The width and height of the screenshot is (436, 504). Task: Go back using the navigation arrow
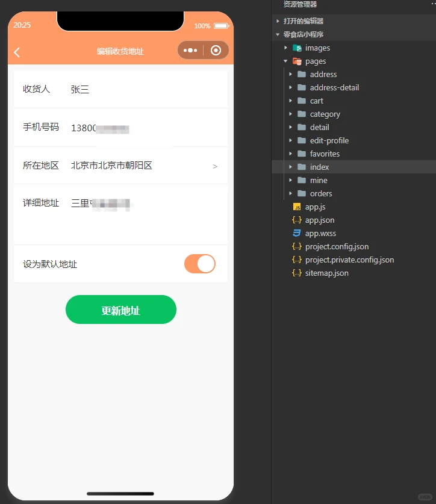click(17, 52)
